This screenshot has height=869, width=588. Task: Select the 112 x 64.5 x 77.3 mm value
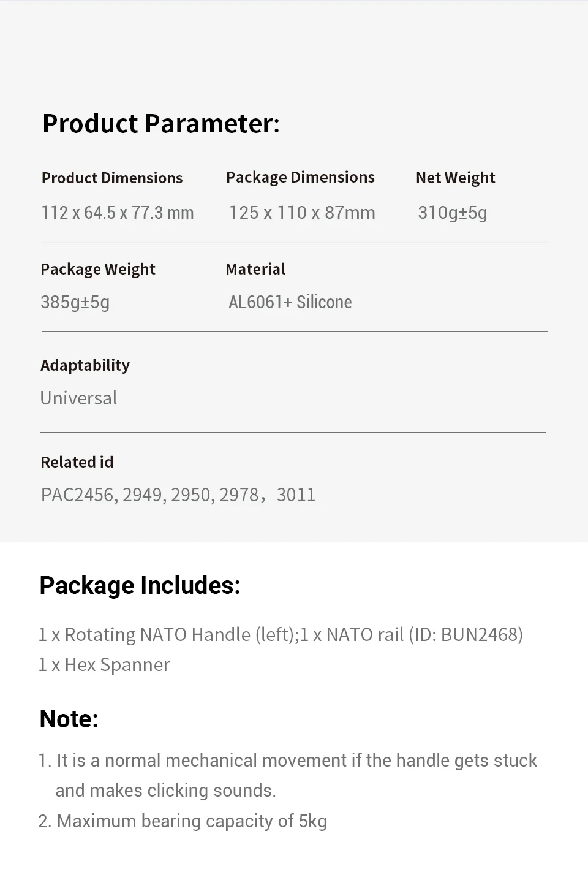tap(118, 213)
